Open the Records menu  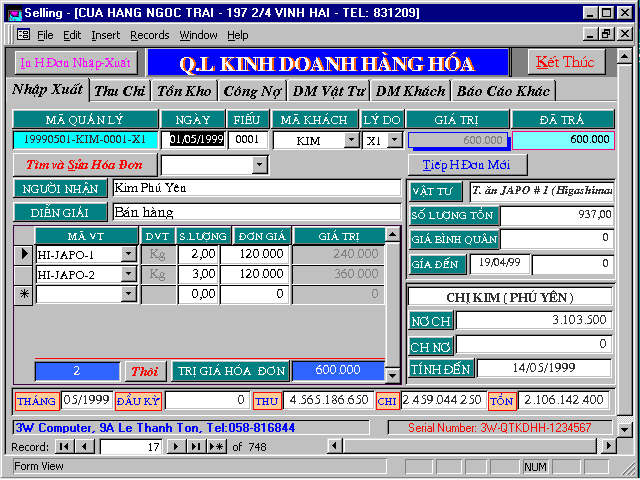click(150, 35)
